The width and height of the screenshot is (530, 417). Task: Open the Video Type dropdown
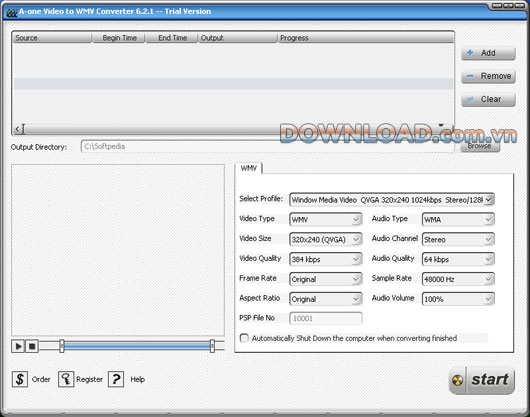click(x=326, y=220)
